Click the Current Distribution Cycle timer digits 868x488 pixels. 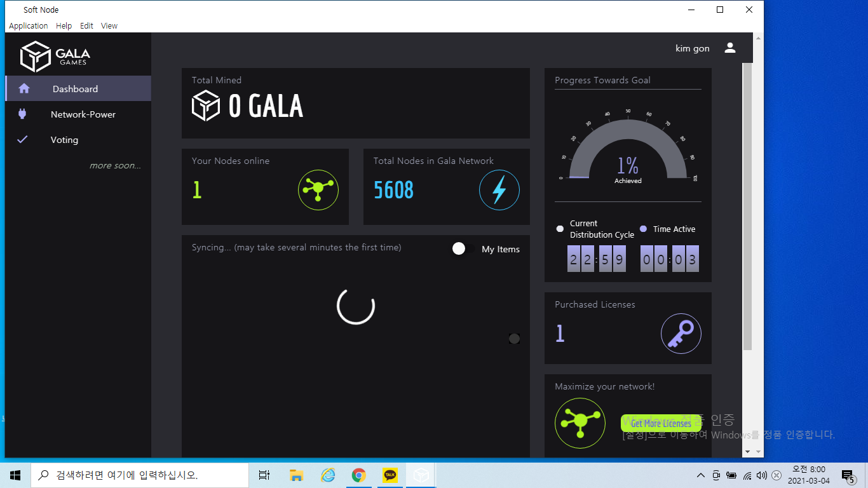[x=597, y=259]
